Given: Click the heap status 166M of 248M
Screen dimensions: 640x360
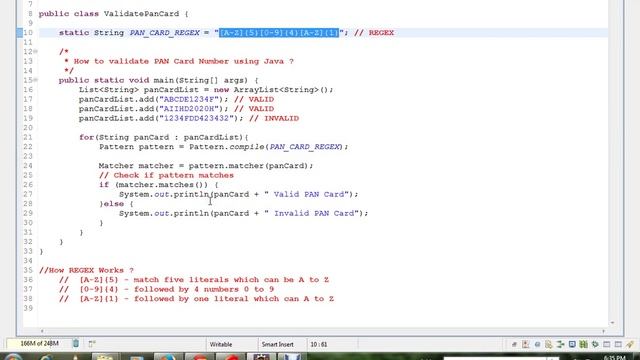Looking at the screenshot, I should pos(39,344).
